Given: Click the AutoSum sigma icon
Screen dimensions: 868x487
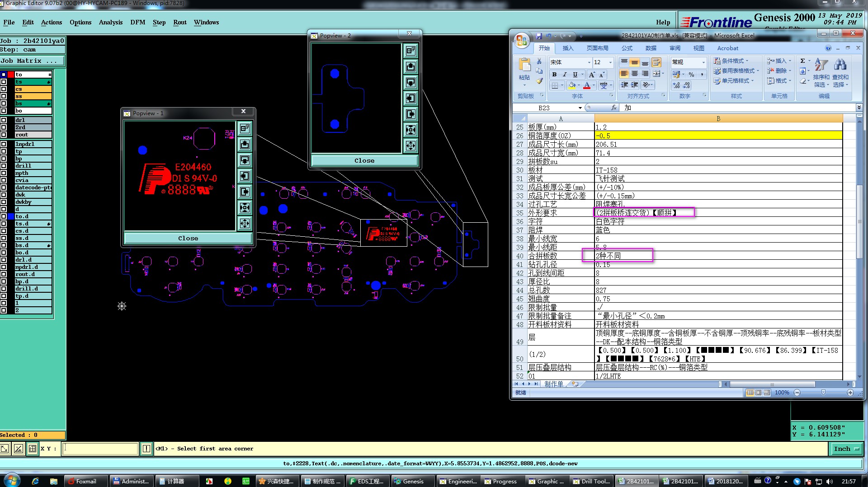Looking at the screenshot, I should click(x=802, y=61).
